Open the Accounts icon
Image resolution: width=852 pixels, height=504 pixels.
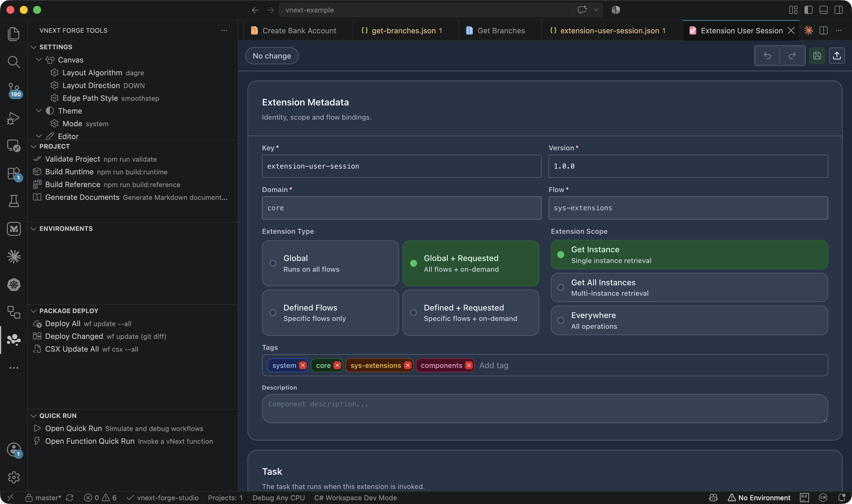[14, 450]
